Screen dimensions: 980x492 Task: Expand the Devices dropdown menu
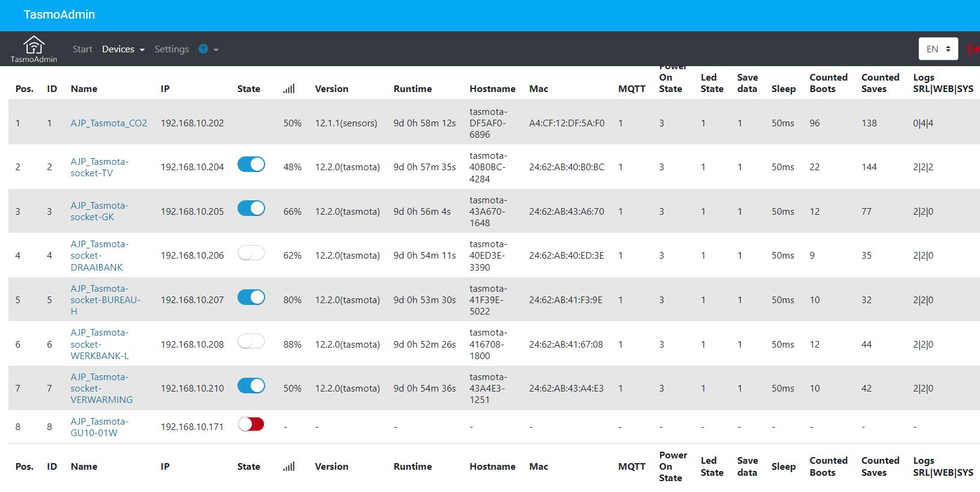tap(123, 49)
